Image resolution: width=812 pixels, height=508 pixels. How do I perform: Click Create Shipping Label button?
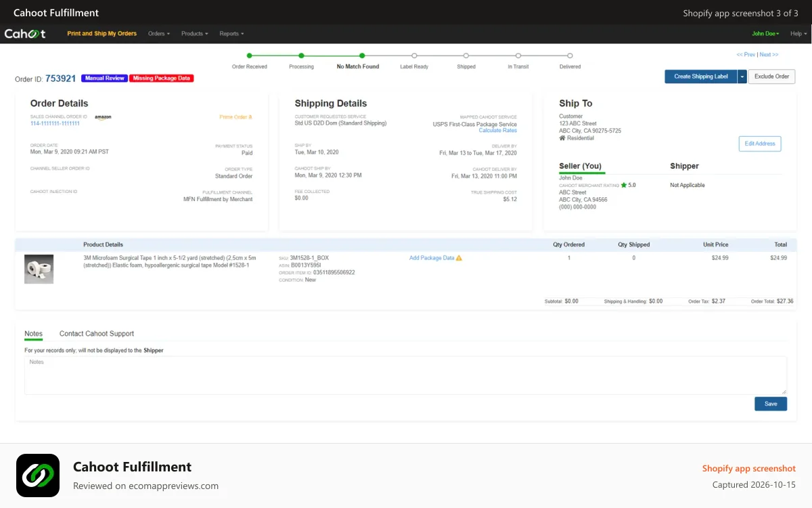(701, 77)
